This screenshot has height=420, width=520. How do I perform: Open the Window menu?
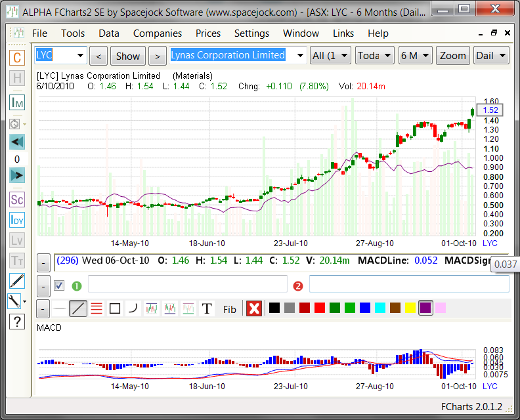pos(301,33)
